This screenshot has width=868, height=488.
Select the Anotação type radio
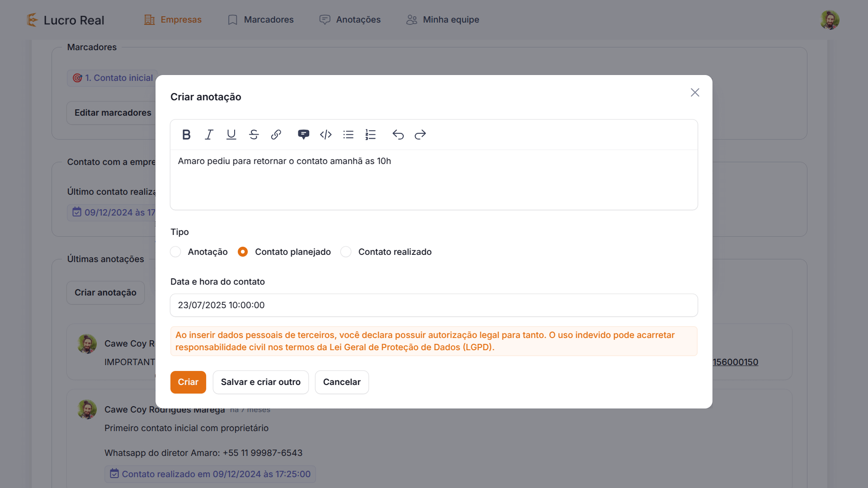click(x=176, y=252)
